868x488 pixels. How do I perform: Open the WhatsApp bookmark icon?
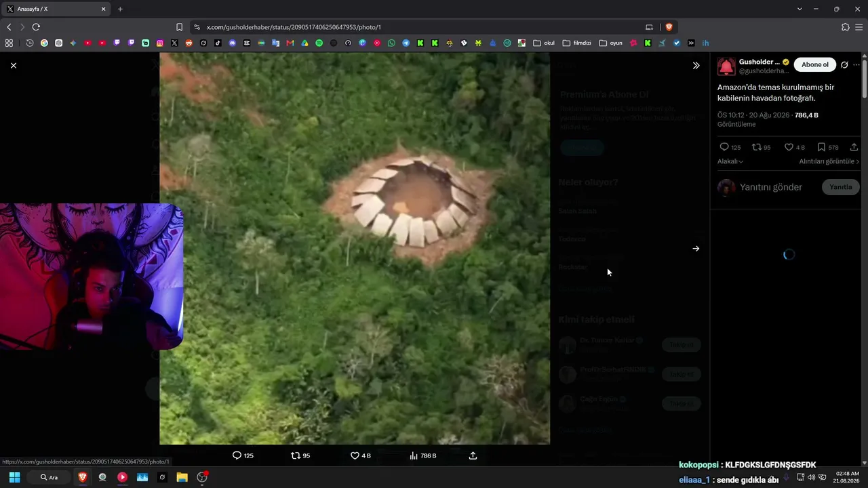pos(391,43)
